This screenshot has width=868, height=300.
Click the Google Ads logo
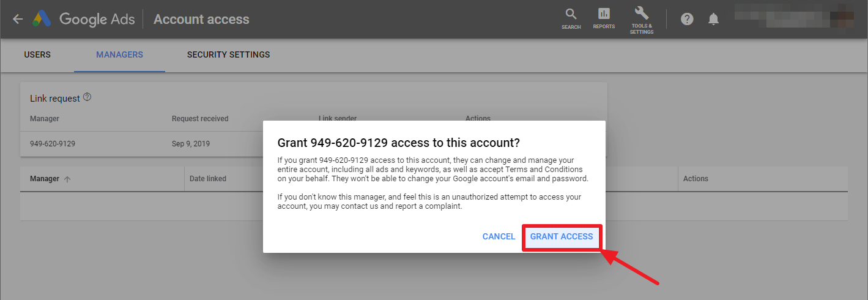tap(42, 19)
